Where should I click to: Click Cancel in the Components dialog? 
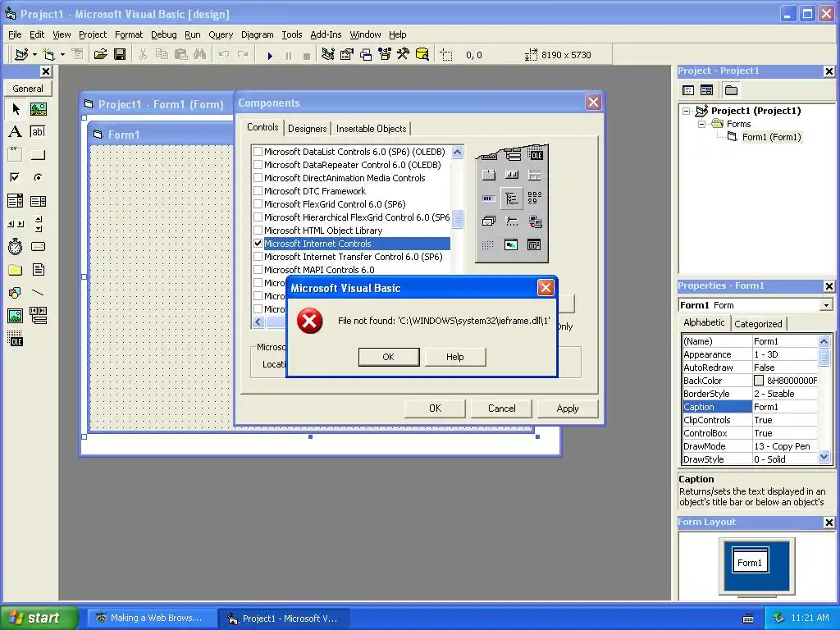(501, 409)
